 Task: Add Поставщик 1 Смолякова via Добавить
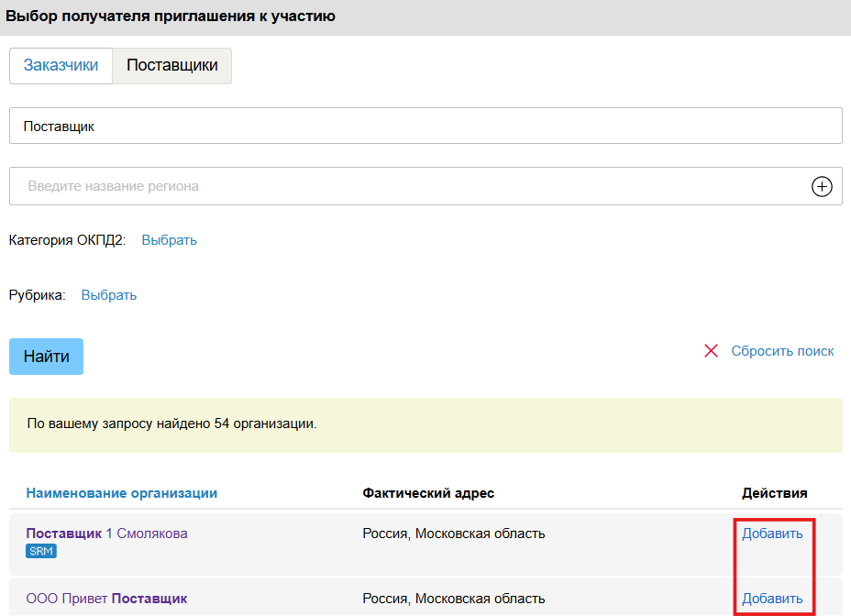click(x=772, y=533)
